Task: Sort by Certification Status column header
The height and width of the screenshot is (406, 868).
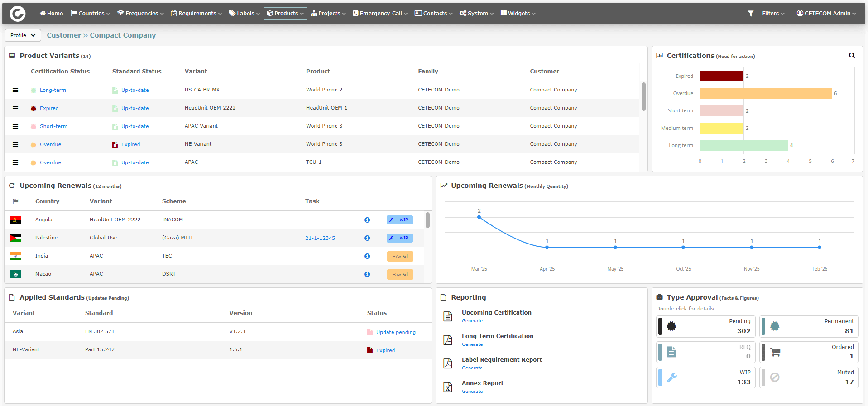Action: (x=60, y=72)
